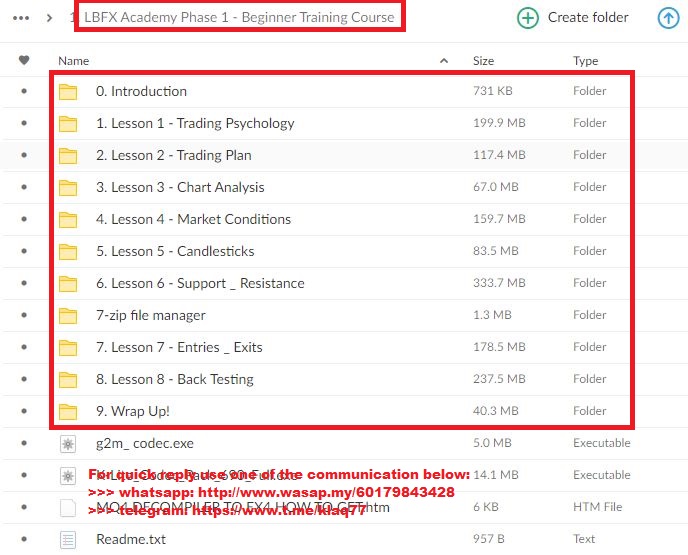This screenshot has height=555, width=688.
Task: Open Lesson 4 Market Conditions folder icon
Action: (68, 220)
